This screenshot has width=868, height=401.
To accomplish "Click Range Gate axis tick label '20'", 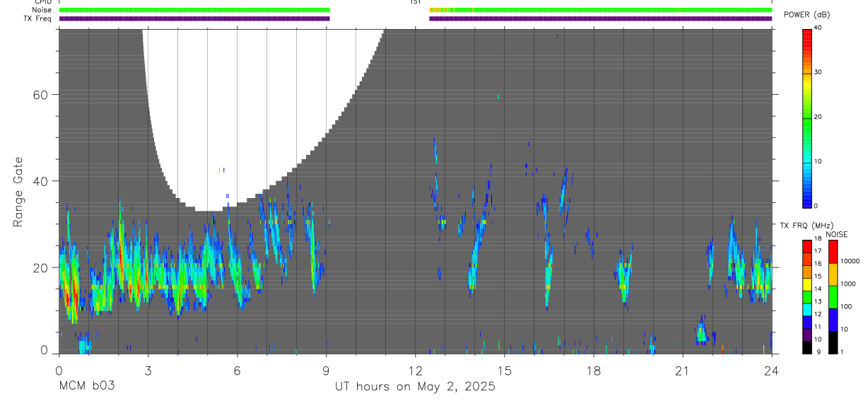I will [40, 268].
